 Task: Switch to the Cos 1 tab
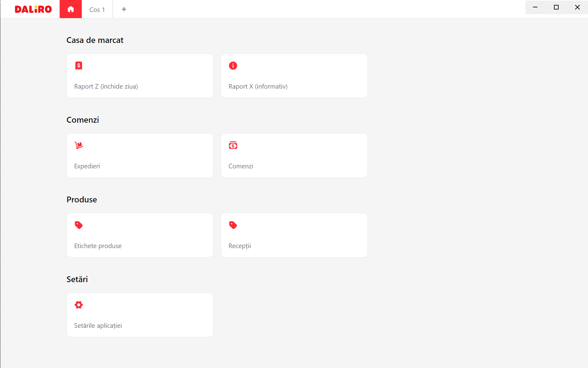click(x=97, y=10)
